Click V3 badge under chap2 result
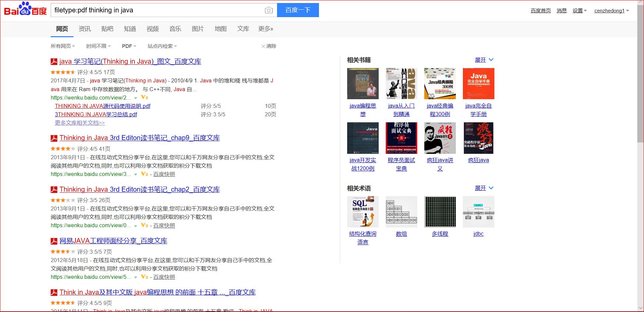This screenshot has height=312, width=644. (145, 226)
